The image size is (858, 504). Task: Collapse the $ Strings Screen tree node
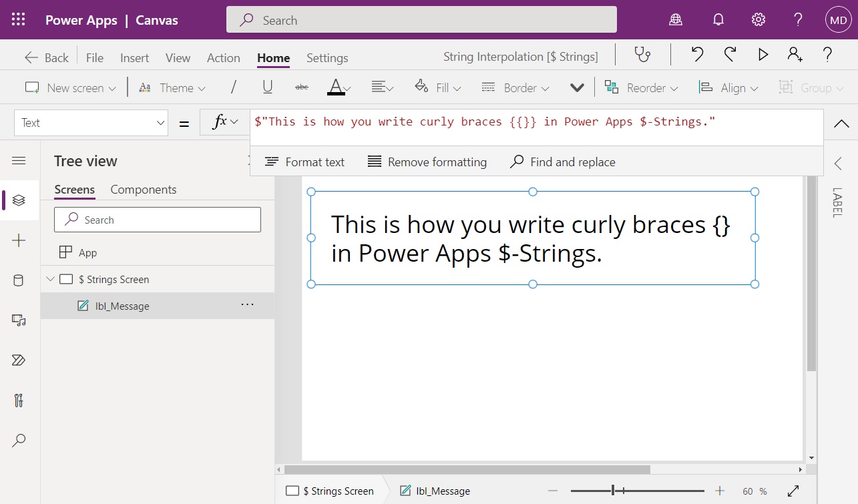pos(51,279)
